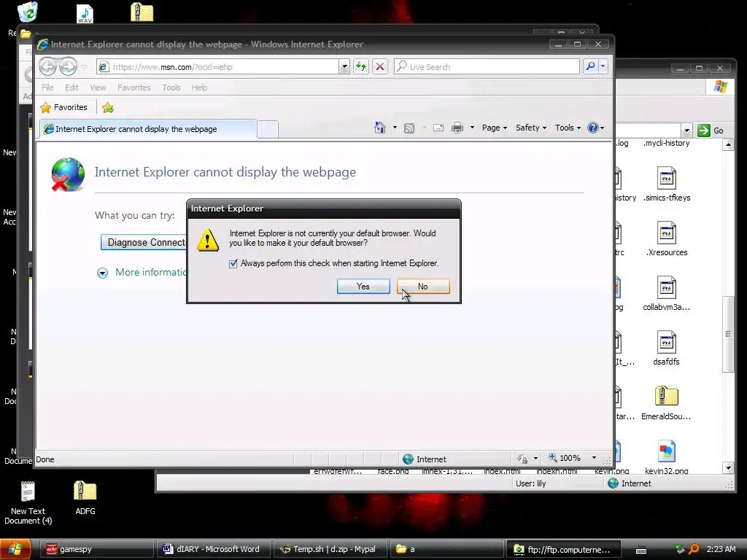
Task: Select the collabvm3a file icon in FTP window
Action: [x=667, y=288]
